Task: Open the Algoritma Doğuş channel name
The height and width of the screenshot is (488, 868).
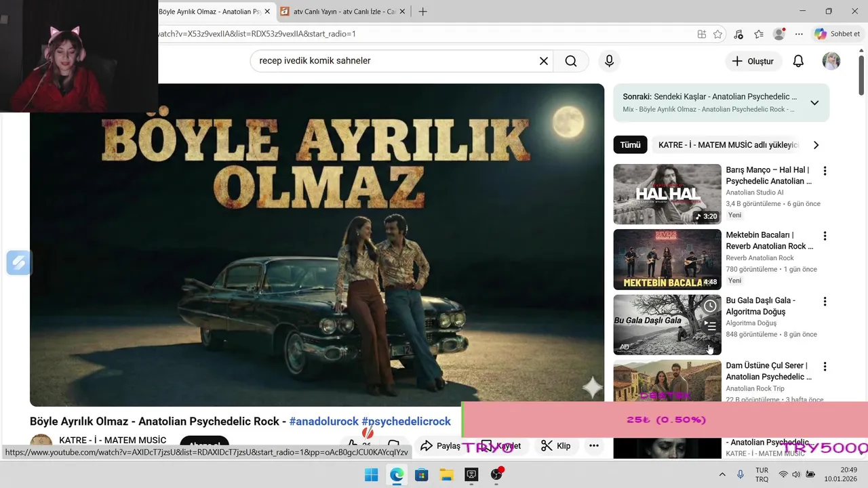Action: pos(751,323)
